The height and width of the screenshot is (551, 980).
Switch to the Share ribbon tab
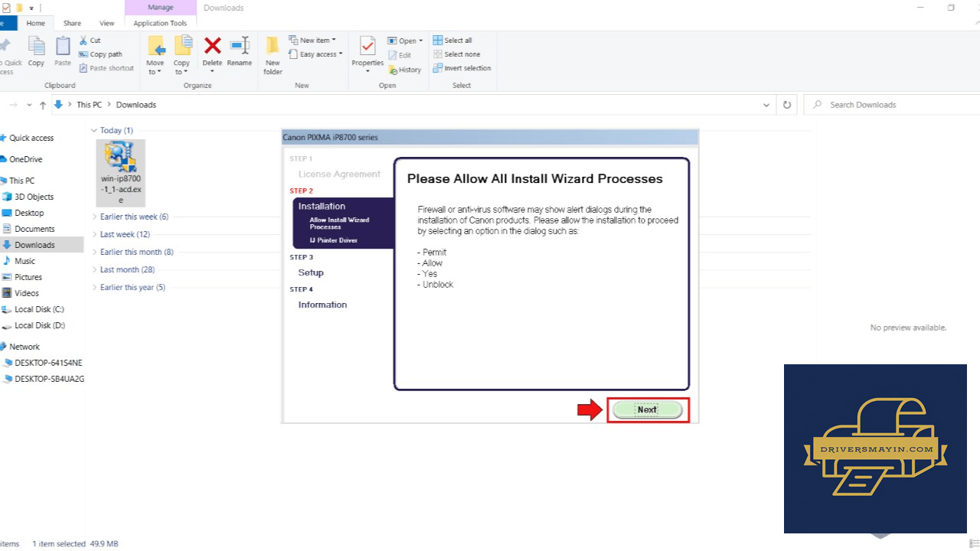coord(73,23)
